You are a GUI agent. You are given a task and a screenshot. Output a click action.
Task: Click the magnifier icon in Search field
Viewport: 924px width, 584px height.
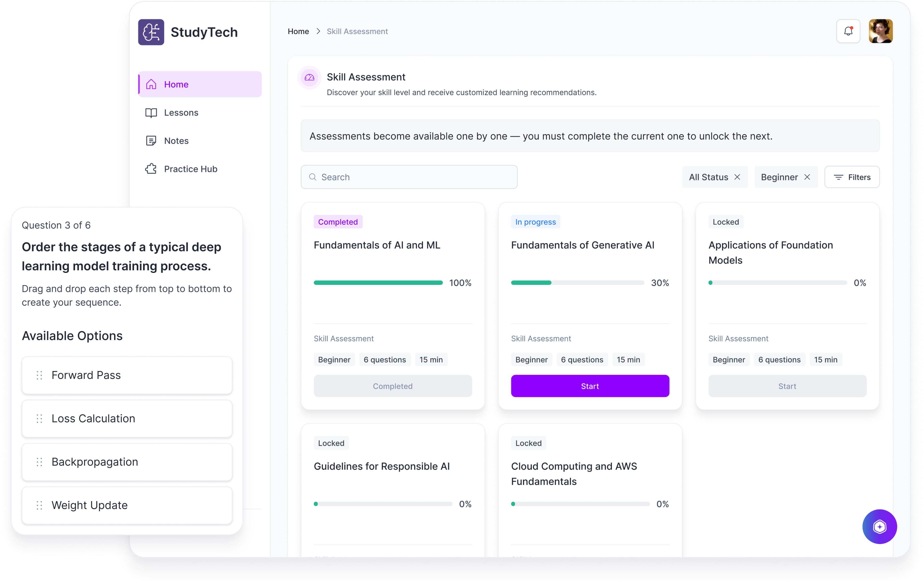tap(313, 177)
